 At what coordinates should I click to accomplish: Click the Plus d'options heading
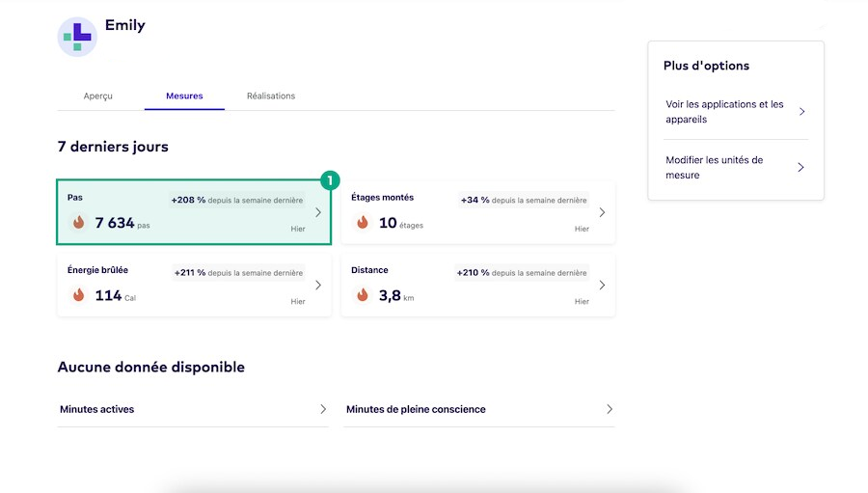(x=706, y=66)
